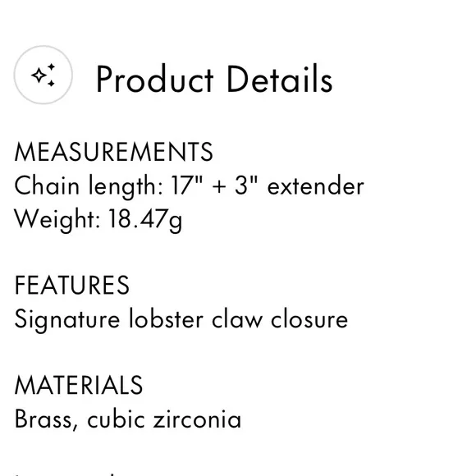Click the '18.47g' weight value
Image resolution: width=476 pixels, height=476 pixels.
(x=145, y=221)
